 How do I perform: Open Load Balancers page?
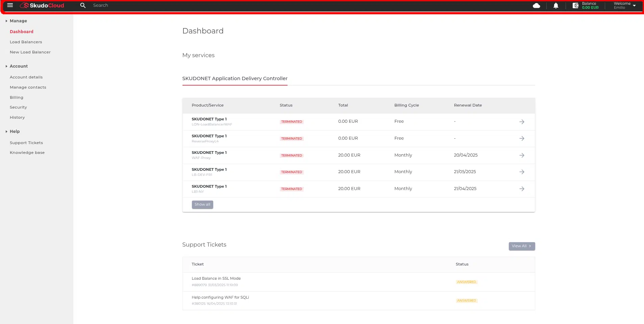[x=26, y=42]
